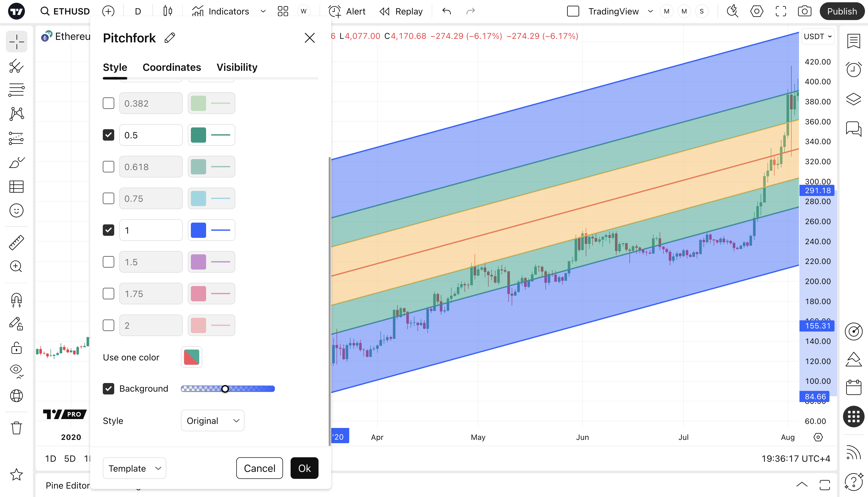Open the Style Original dropdown
868x497 pixels.
pyautogui.click(x=212, y=421)
